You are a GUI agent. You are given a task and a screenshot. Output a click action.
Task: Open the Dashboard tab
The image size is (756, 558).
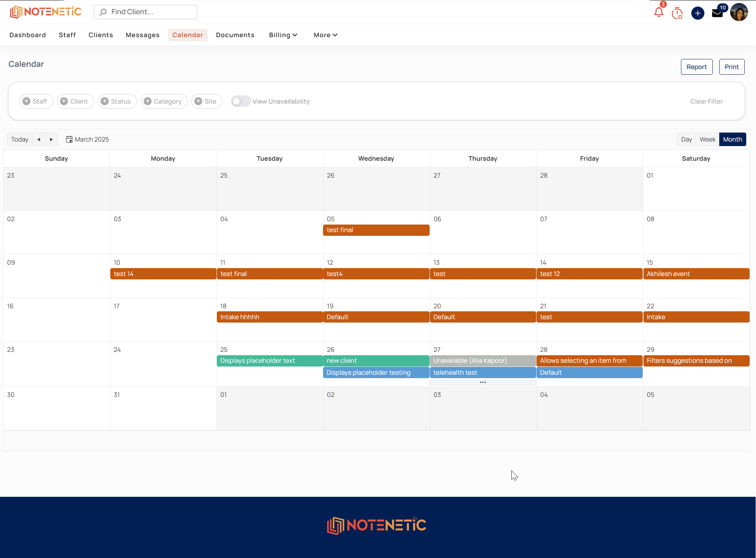pyautogui.click(x=28, y=35)
